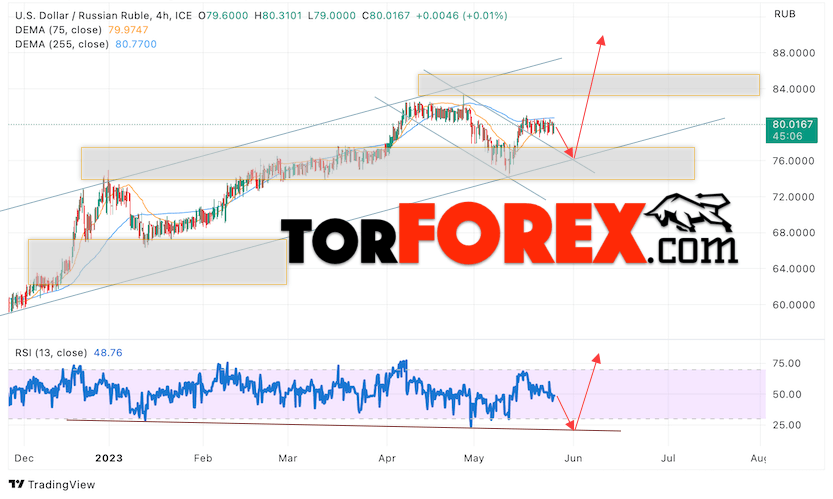
Task: Click the 72.0000 price axis label
Action: 793,197
